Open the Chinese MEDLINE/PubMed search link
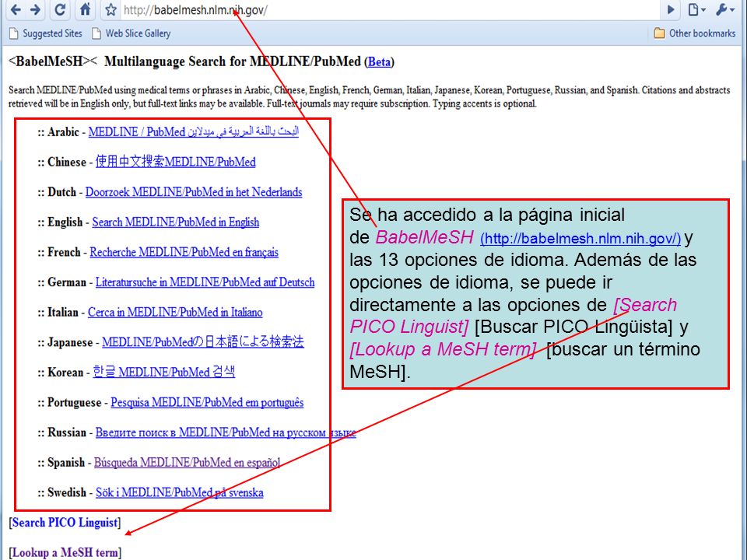 (x=175, y=162)
